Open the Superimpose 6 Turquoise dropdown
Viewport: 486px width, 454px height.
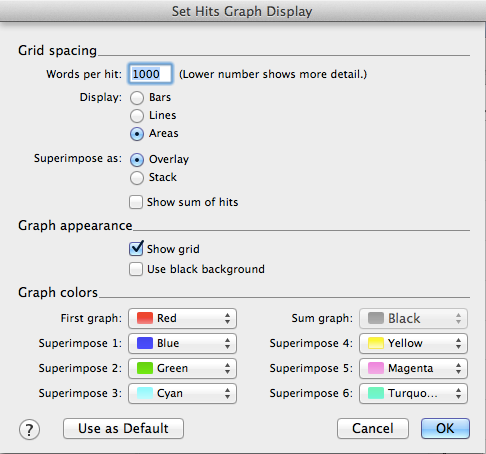tap(413, 393)
